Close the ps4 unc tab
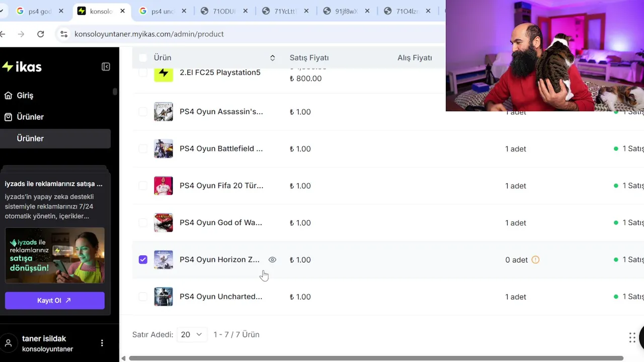Screen dimensions: 644x362 click(x=184, y=11)
